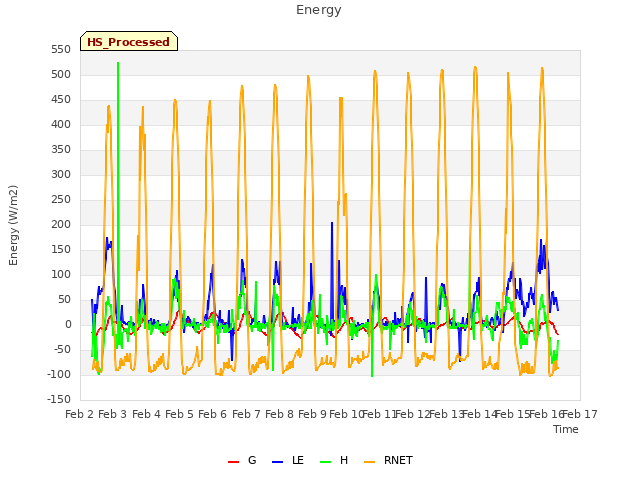Click the 300 y-axis tick label
Image resolution: width=640 pixels, height=480 pixels.
61,174
